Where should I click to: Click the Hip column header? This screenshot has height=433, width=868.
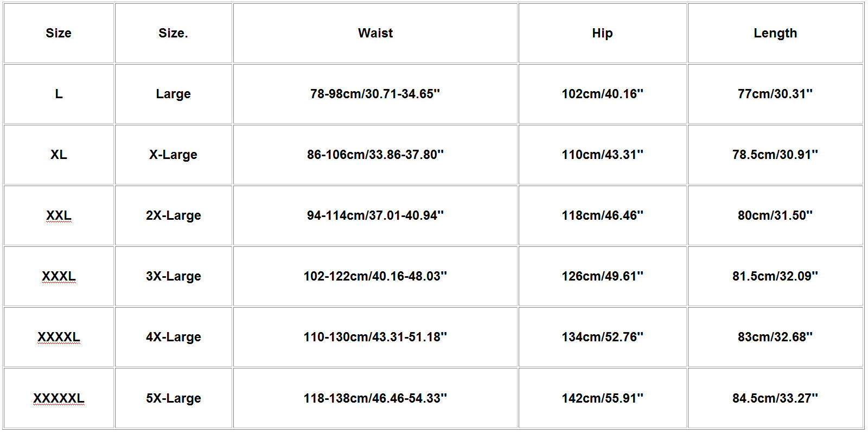pyautogui.click(x=602, y=33)
